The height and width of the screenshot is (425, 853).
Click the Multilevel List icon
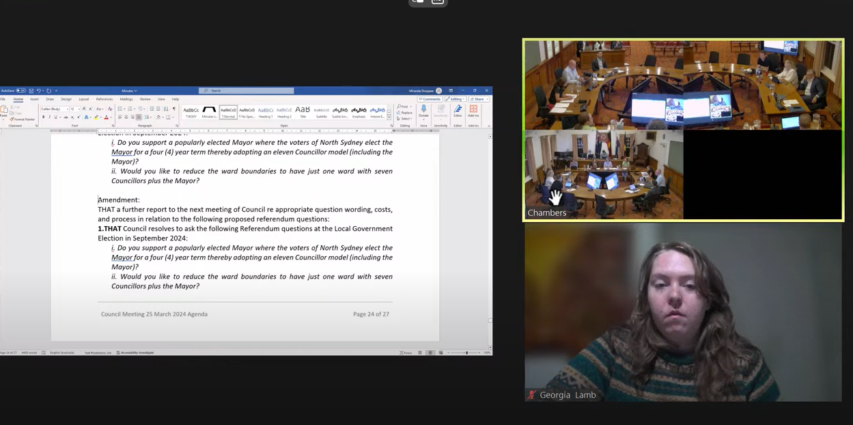pos(140,109)
